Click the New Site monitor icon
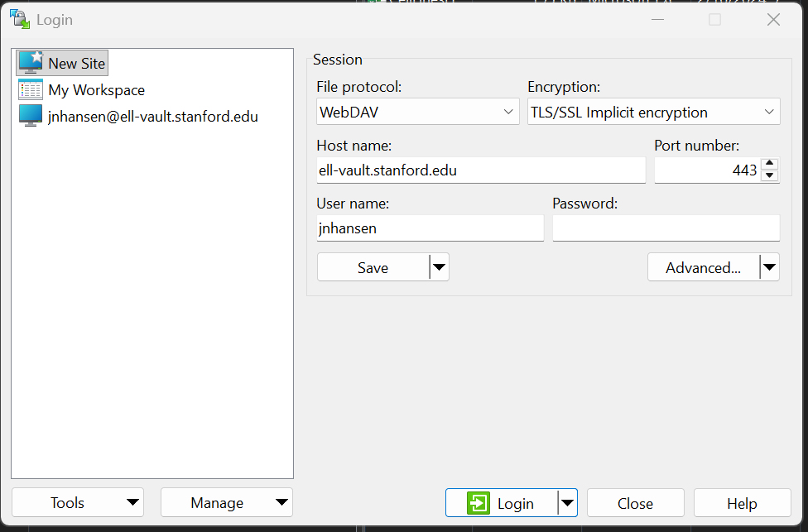This screenshot has height=532, width=808. coord(31,63)
